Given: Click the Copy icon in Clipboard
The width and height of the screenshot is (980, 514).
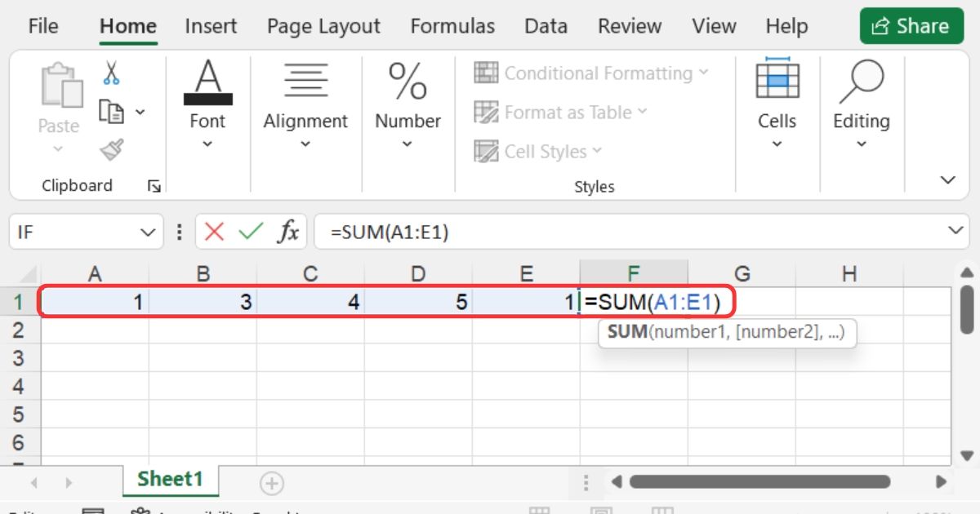Looking at the screenshot, I should point(111,111).
